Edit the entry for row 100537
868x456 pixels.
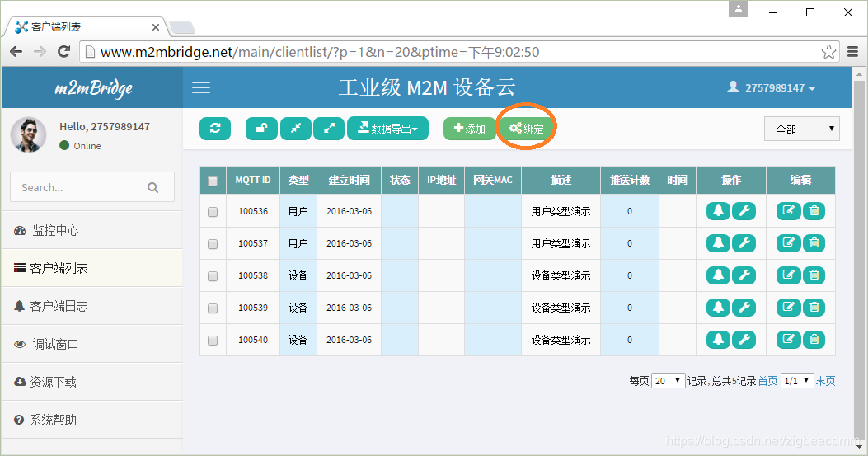[788, 243]
